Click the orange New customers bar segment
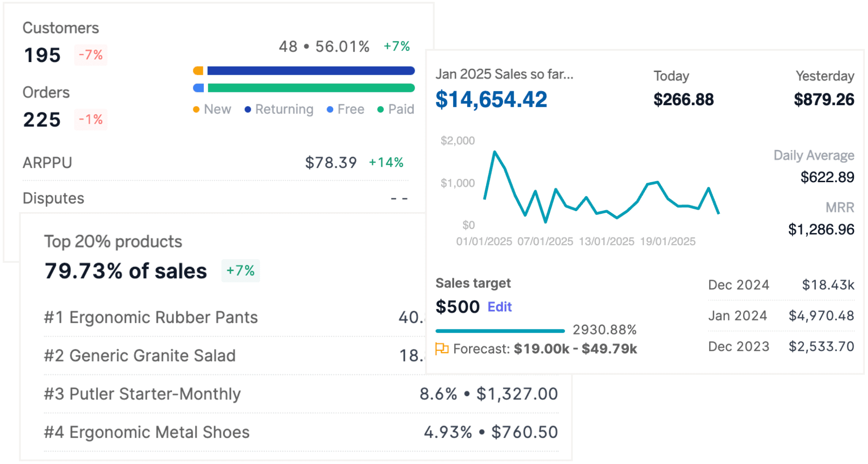 coord(198,71)
